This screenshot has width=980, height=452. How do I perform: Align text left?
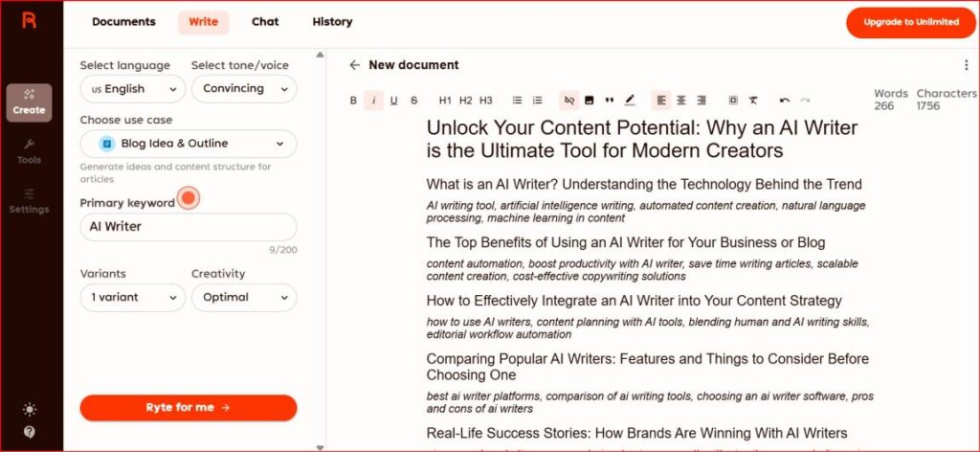[x=660, y=100]
